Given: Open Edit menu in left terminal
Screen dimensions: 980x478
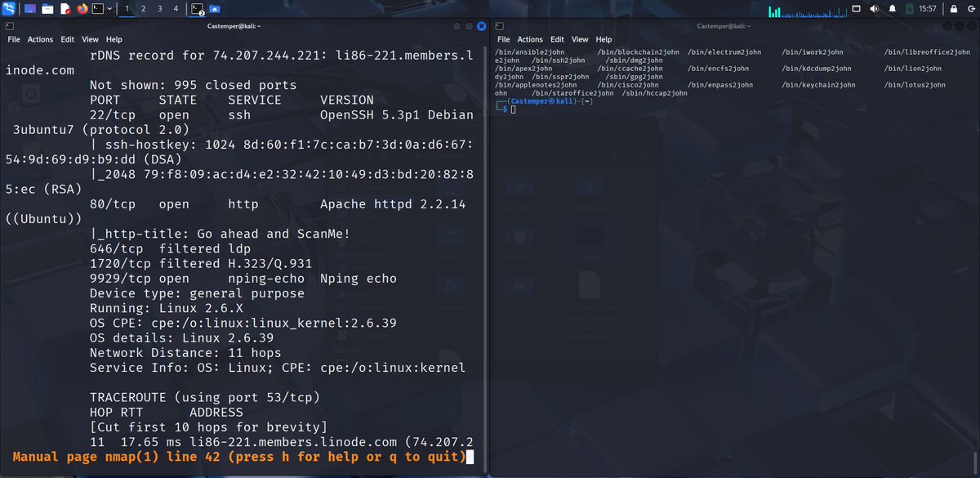Looking at the screenshot, I should point(67,39).
